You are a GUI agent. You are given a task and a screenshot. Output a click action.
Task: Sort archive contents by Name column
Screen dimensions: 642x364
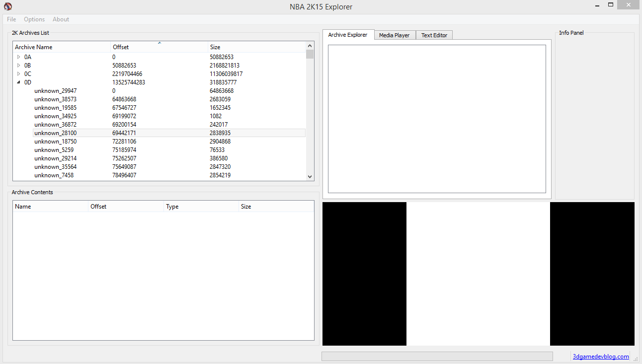pos(51,207)
